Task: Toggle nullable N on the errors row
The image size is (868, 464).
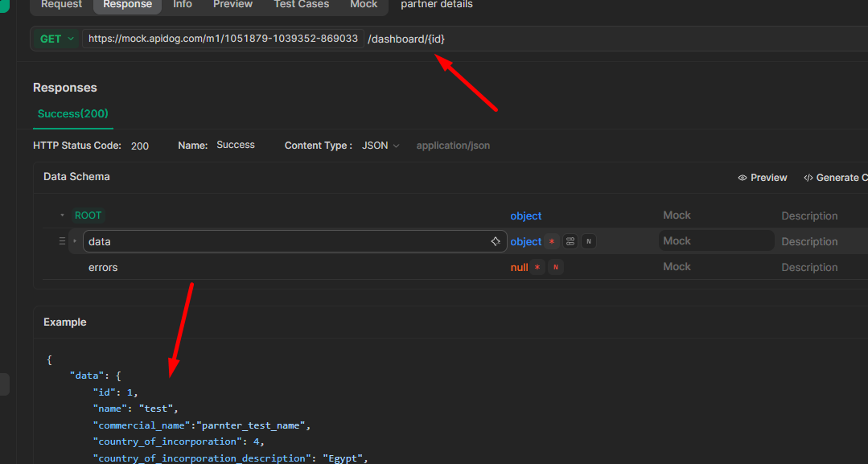Action: pyautogui.click(x=556, y=268)
